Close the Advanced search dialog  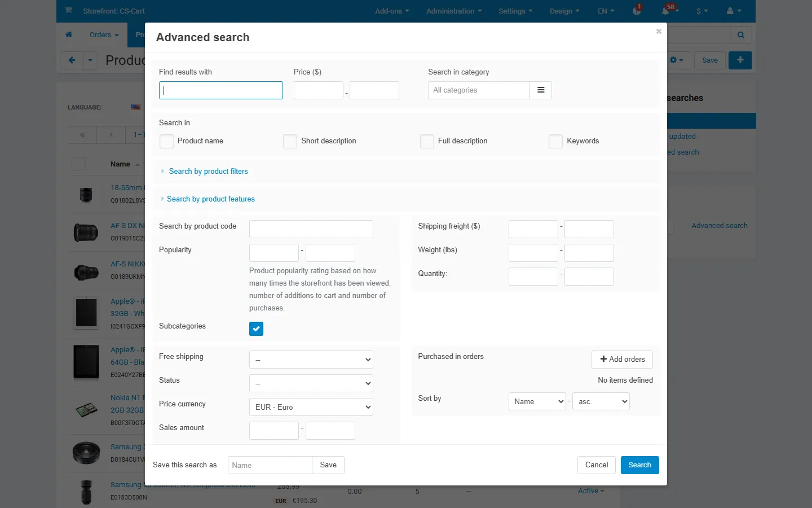coord(659,32)
